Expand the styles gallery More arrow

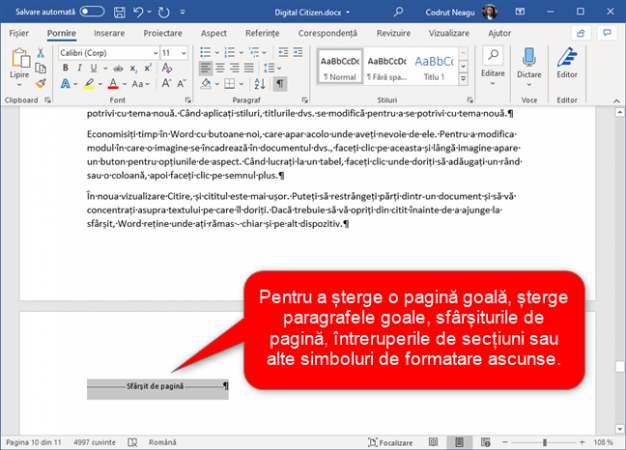coord(464,79)
